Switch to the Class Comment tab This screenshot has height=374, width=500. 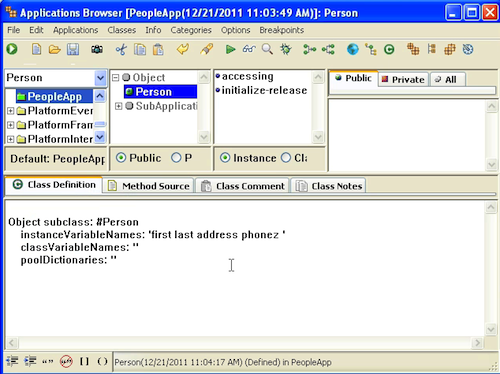click(242, 186)
